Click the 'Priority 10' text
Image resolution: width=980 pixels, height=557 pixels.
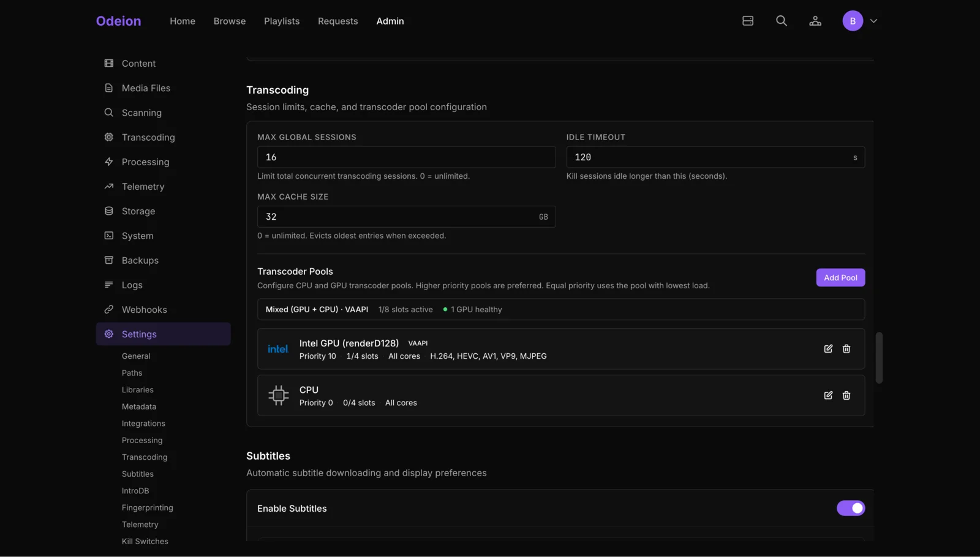(317, 356)
